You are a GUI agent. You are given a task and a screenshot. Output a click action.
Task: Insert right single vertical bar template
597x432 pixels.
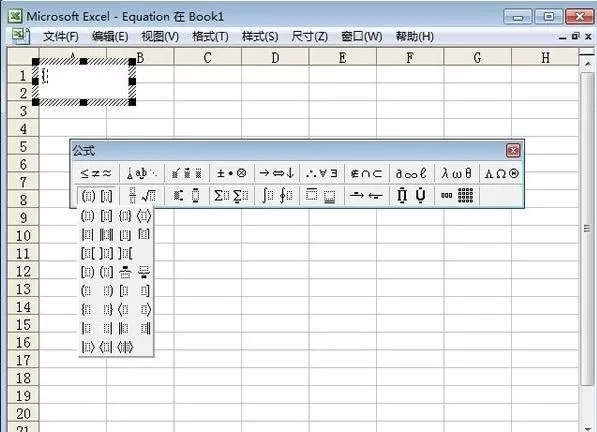108,328
